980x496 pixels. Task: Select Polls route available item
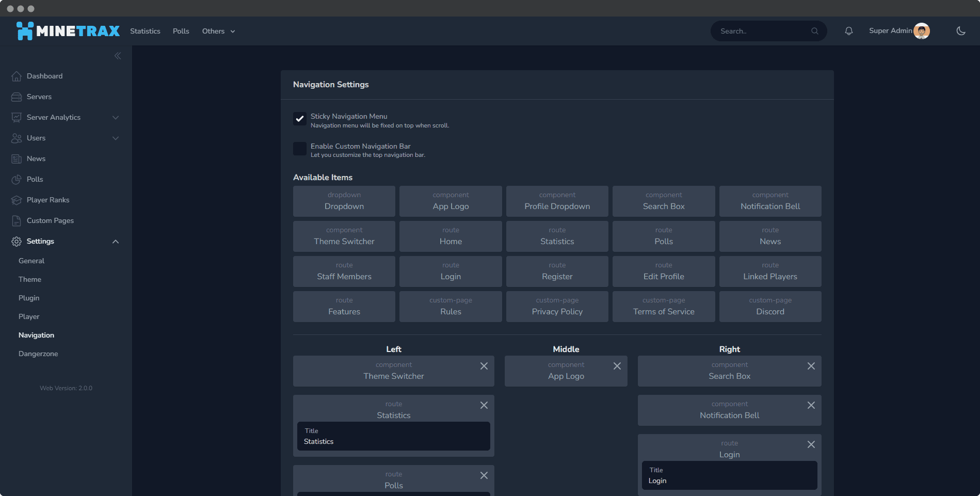click(x=664, y=236)
